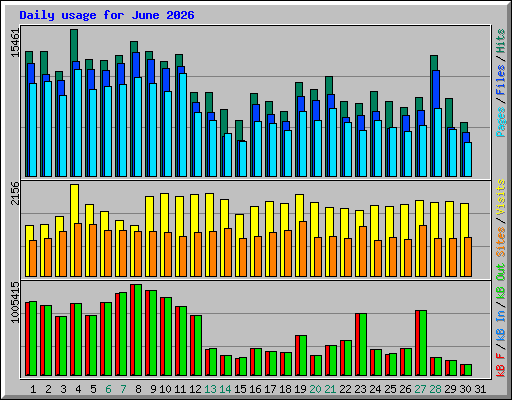Click the green kB bar for day 27
The height and width of the screenshot is (400, 512).
tap(423, 343)
